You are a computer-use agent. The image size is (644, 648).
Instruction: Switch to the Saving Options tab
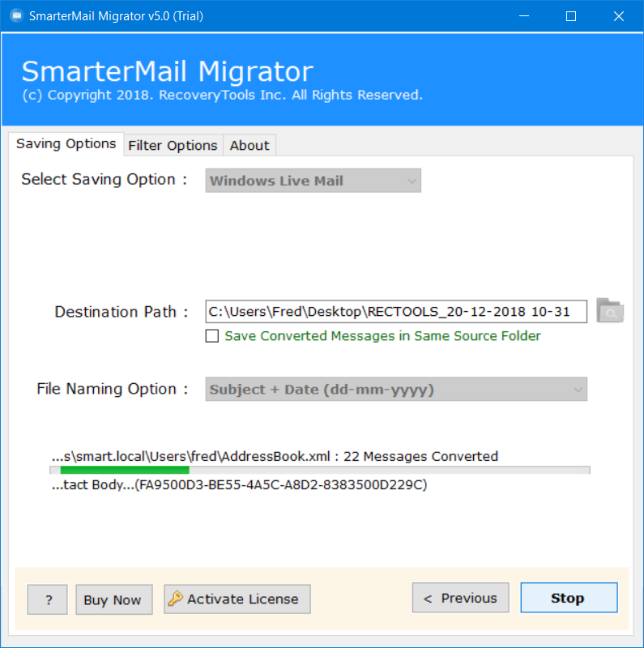pos(66,144)
